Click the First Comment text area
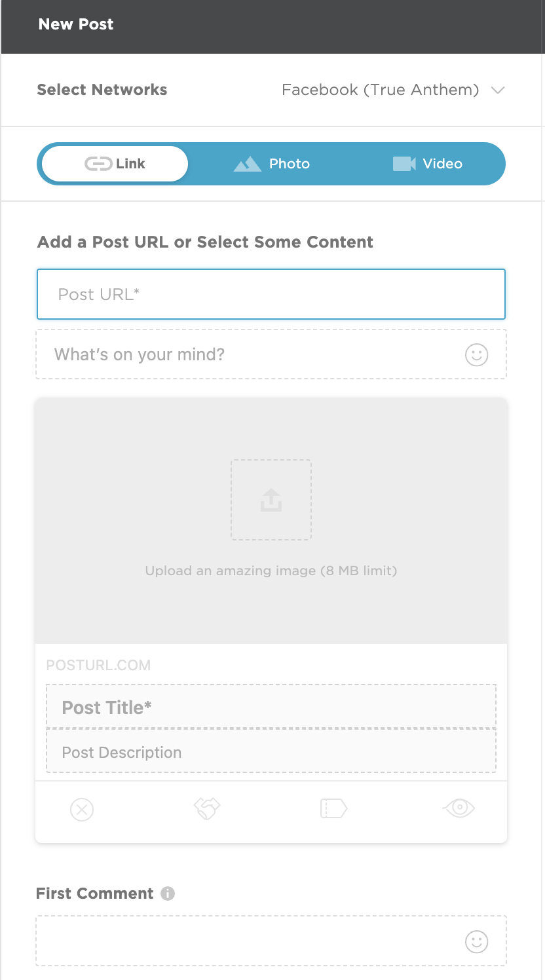Viewport: 545px width, 980px height. 271,941
